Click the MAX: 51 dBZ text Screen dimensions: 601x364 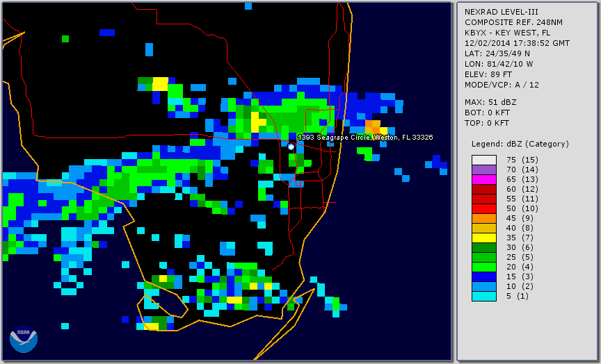[x=490, y=102]
